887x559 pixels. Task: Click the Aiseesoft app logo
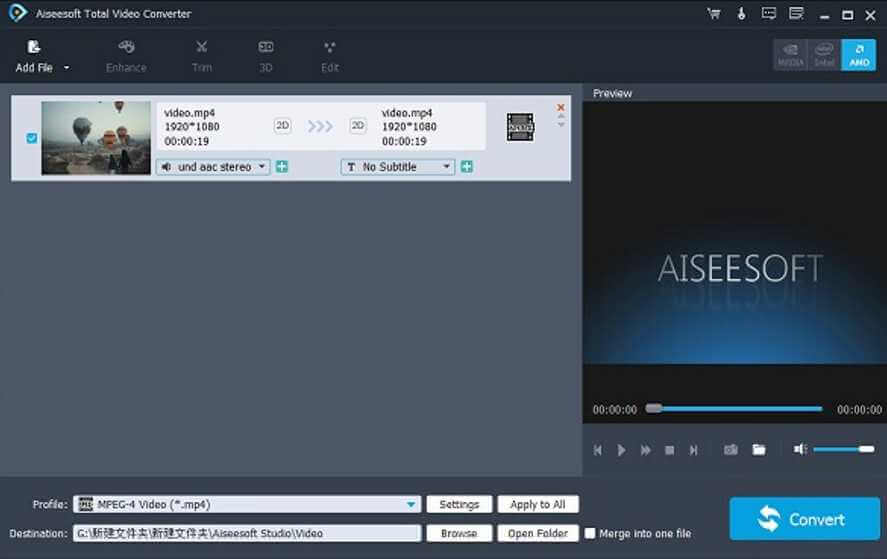coord(18,13)
